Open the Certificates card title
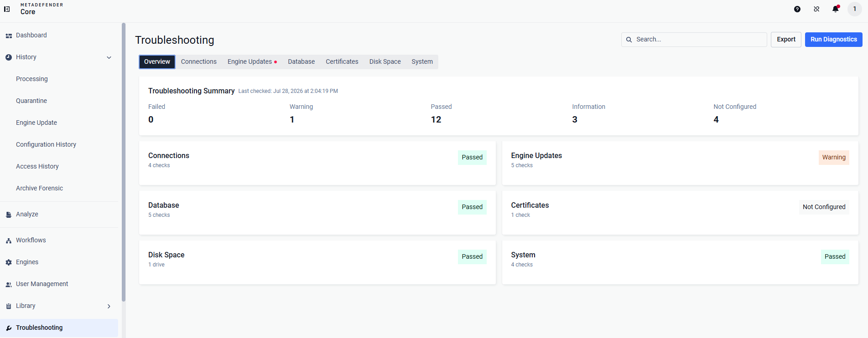 coord(530,205)
